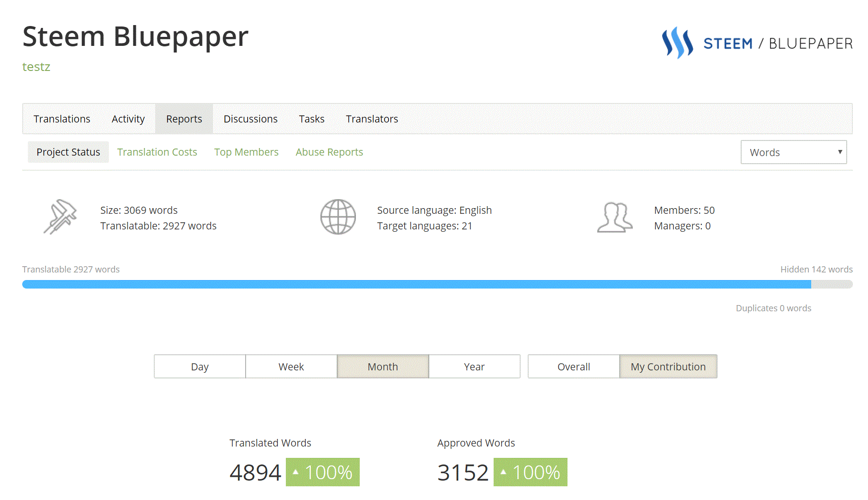Click Managers: 0 text
868x500 pixels.
[682, 226]
